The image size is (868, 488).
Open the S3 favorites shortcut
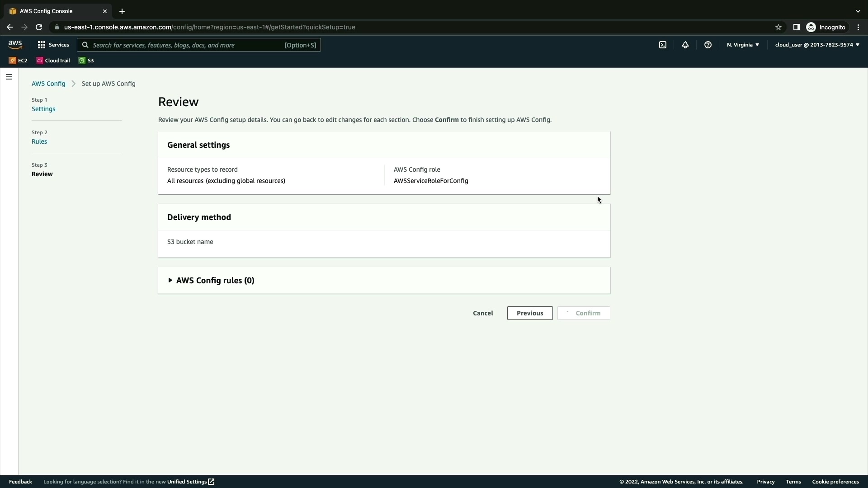86,61
